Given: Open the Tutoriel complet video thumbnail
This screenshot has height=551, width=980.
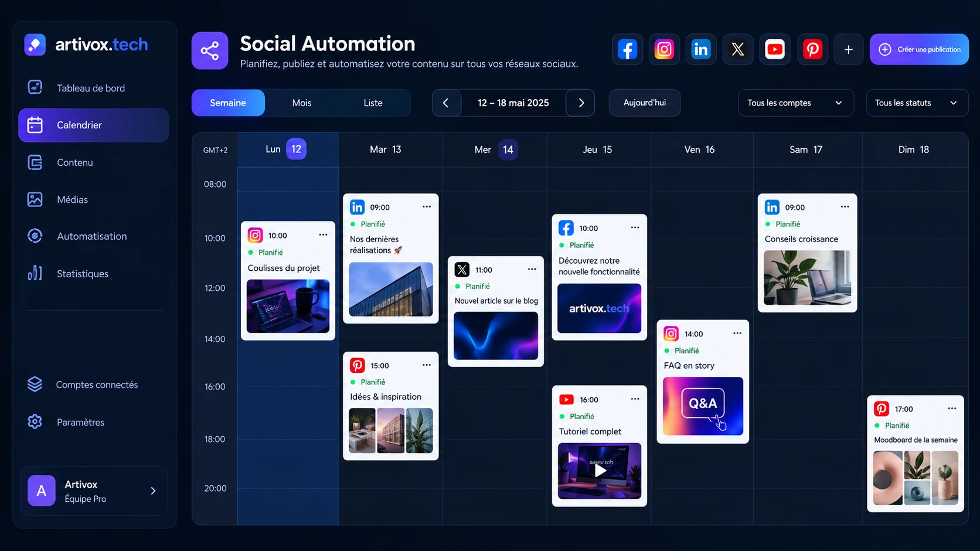Looking at the screenshot, I should [x=600, y=471].
